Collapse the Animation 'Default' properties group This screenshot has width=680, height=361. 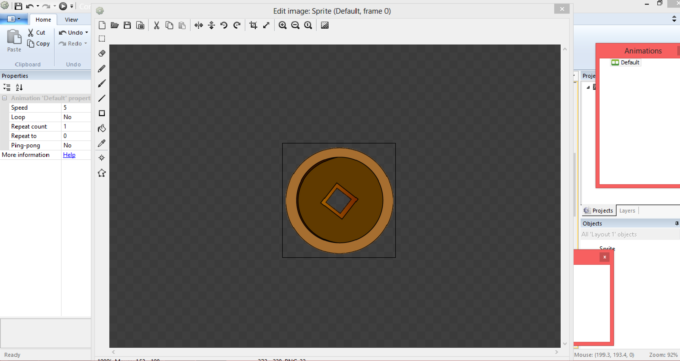(4, 98)
